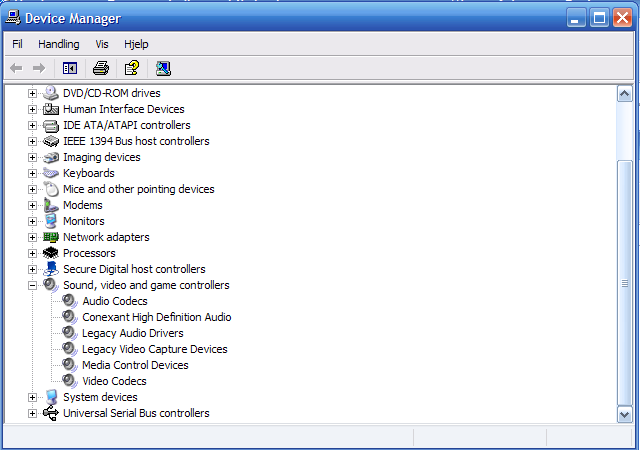Expand the Human Interface Devices node
The image size is (640, 450).
click(32, 109)
